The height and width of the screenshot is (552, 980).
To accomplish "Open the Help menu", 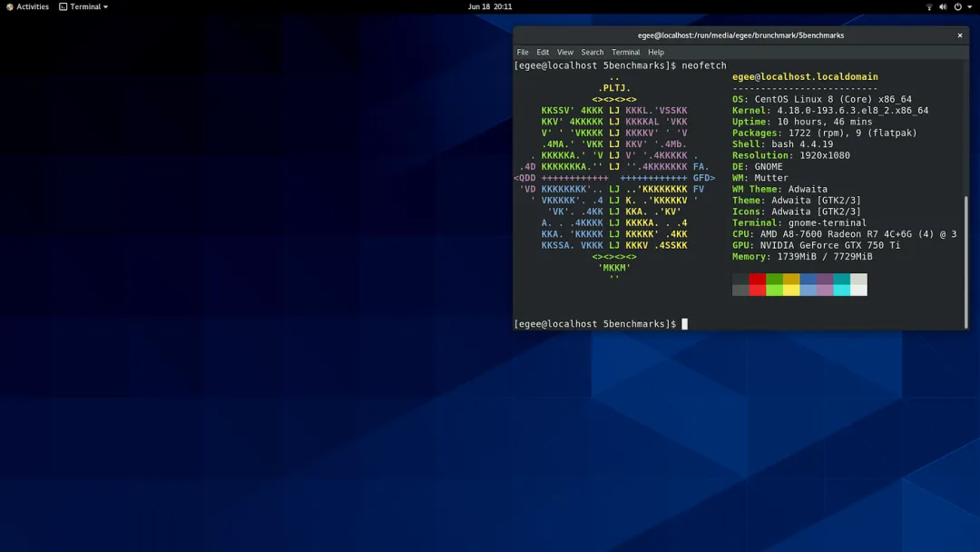I will click(x=656, y=53).
